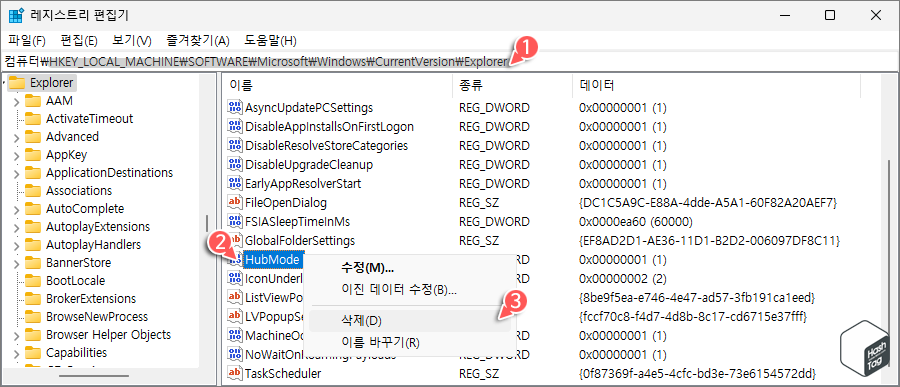Expand the AutoComplete key

click(16, 209)
